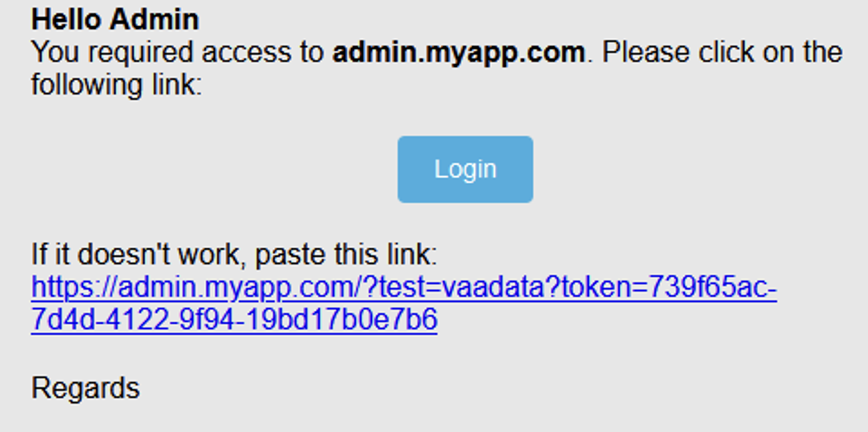Click the word "this" before the pasted link

coord(356,254)
